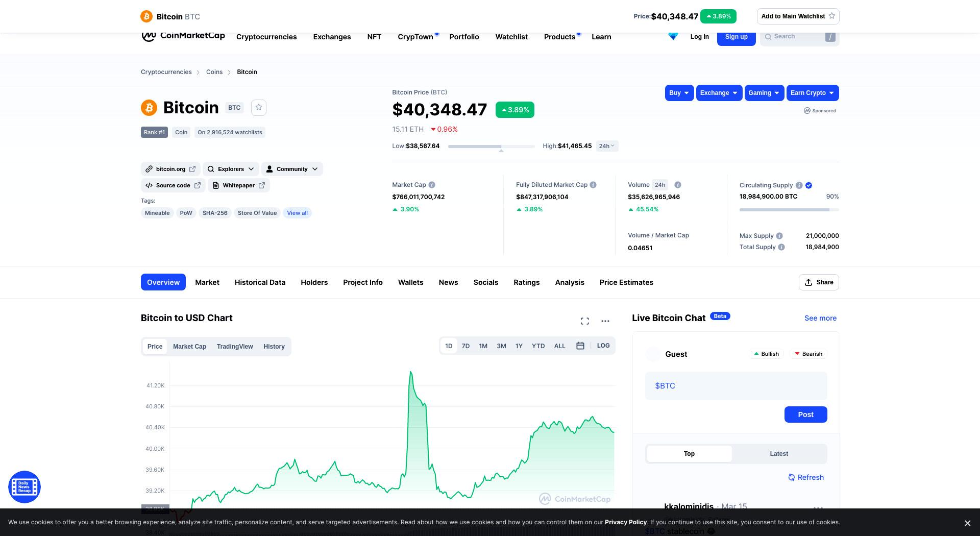
Task: Star Bitcoin next to the BTC badge
Action: (259, 107)
